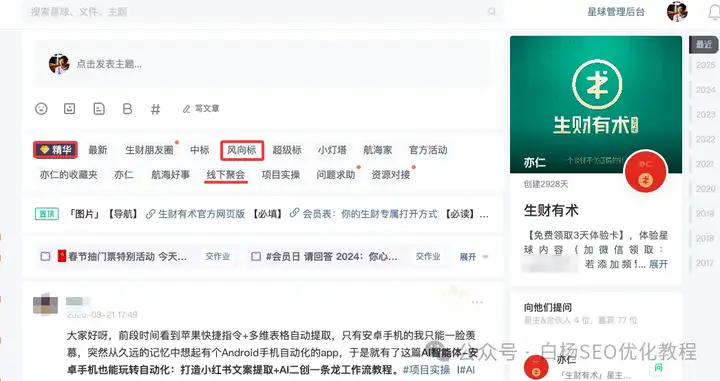
Task: Open notifications bell icon
Action: (x=714, y=12)
